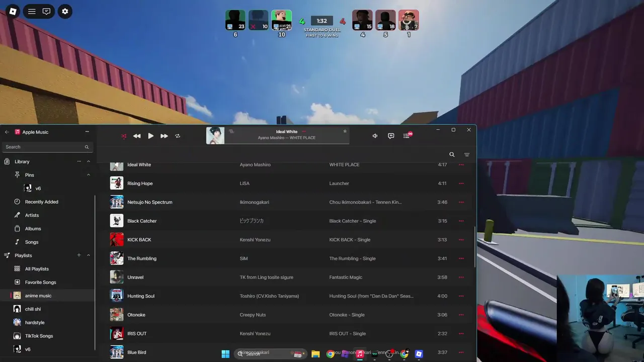Image resolution: width=644 pixels, height=362 pixels.
Task: Open Library section more options
Action: coord(79,161)
